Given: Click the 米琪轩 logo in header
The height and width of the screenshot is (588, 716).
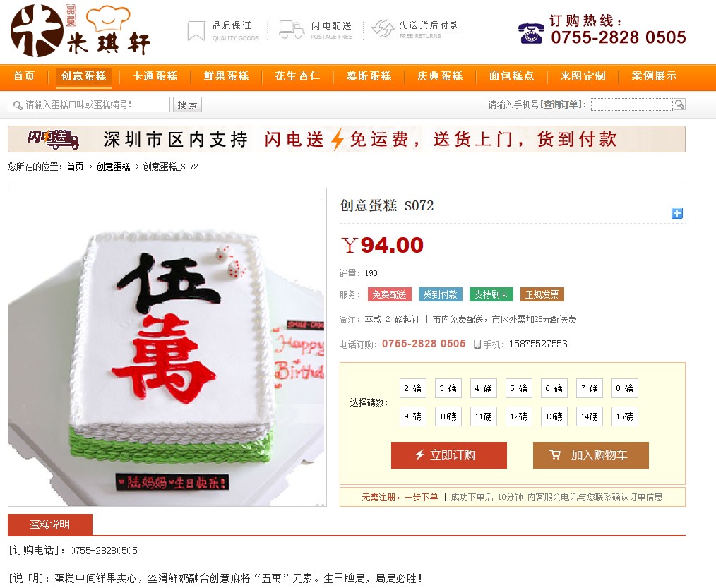Looking at the screenshot, I should pos(80,31).
